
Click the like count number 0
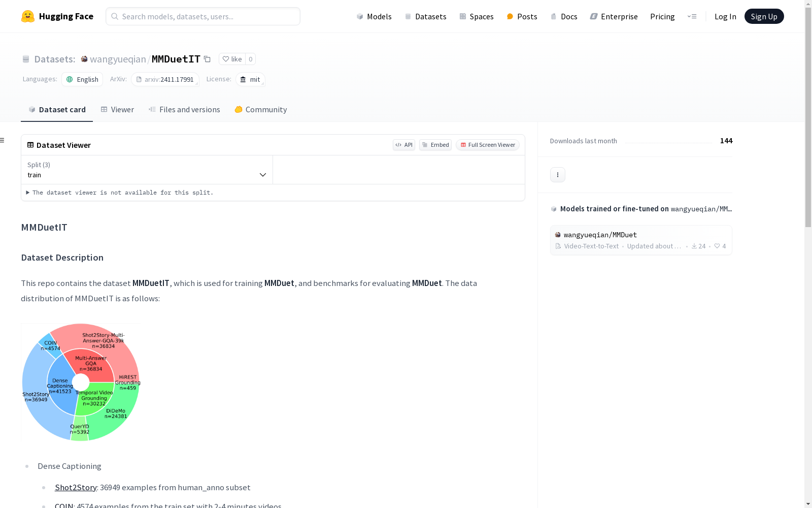click(x=250, y=59)
